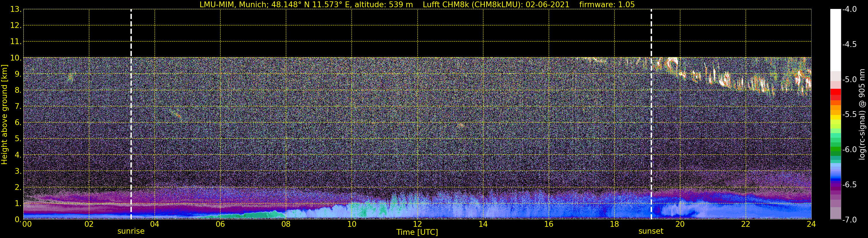Click the "Height above ground [km]" axis title
Image resolution: width=868 pixels, height=238 pixels.
pos(4,115)
